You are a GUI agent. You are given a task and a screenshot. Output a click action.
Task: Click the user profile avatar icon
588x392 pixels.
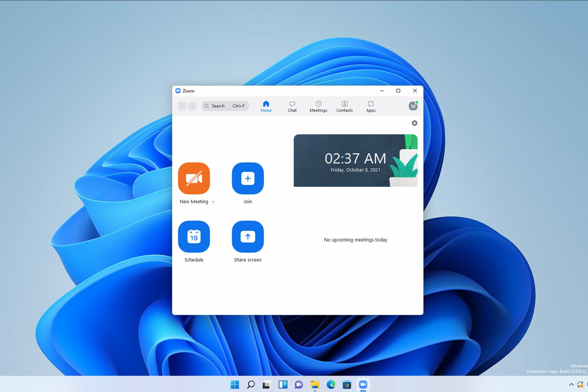(x=413, y=106)
